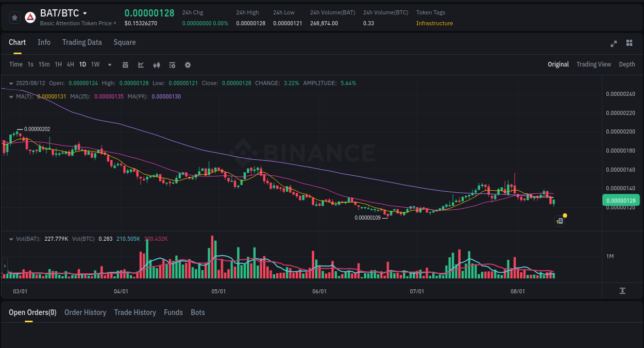Click the current price tag 0.00000128 on axis
This screenshot has width=644, height=348.
coord(620,201)
